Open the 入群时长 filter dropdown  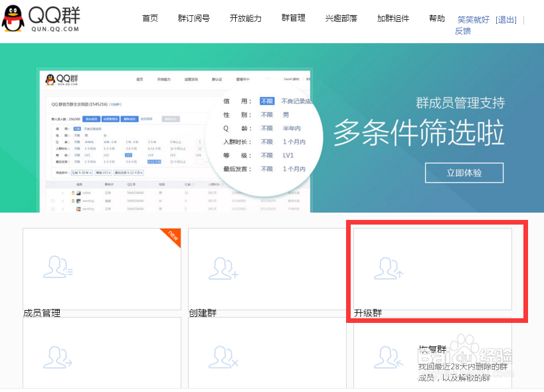[x=266, y=142]
